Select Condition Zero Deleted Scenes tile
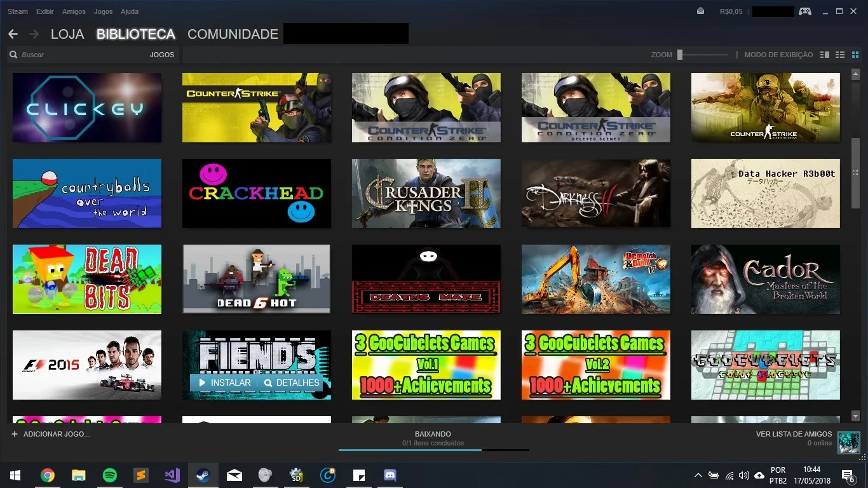The image size is (868, 488). click(596, 107)
